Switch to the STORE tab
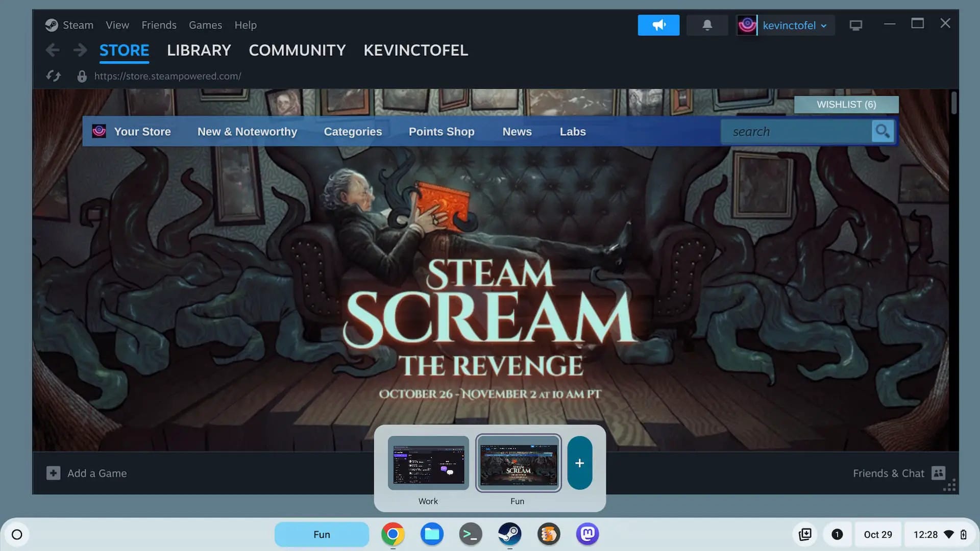Viewport: 980px width, 551px height. coord(124,51)
